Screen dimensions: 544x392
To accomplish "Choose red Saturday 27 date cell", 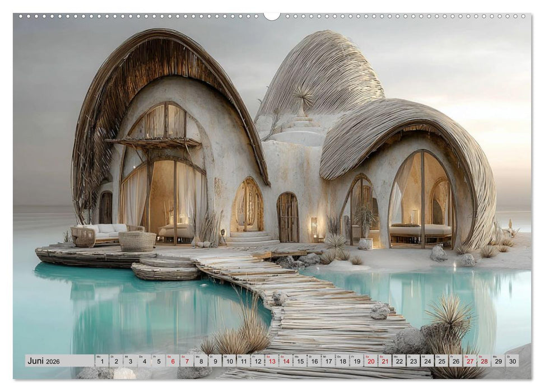I will (469, 361).
